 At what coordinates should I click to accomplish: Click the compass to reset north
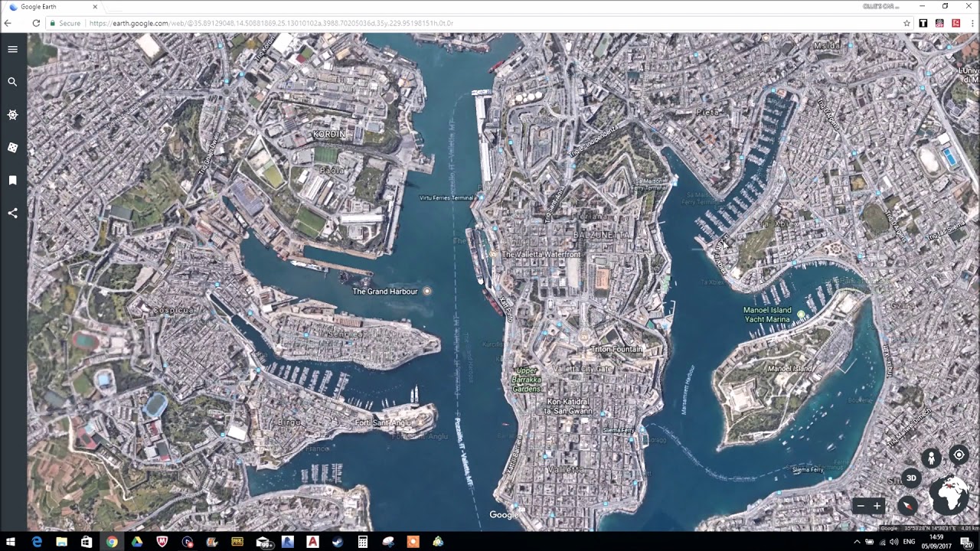click(x=907, y=506)
